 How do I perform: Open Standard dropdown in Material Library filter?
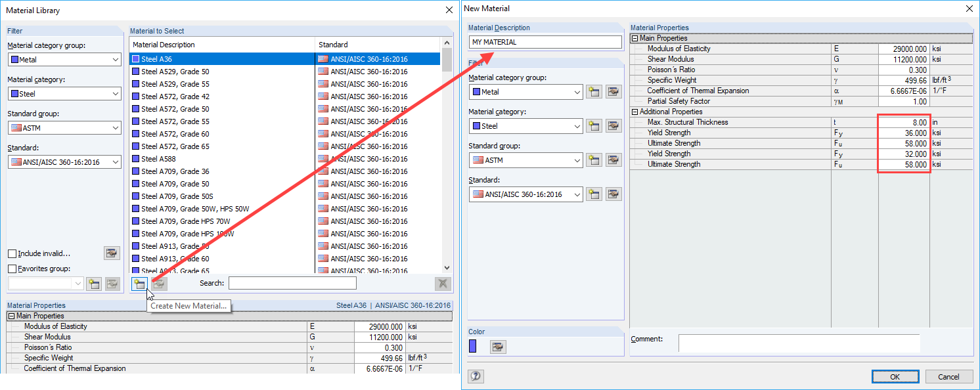[116, 162]
